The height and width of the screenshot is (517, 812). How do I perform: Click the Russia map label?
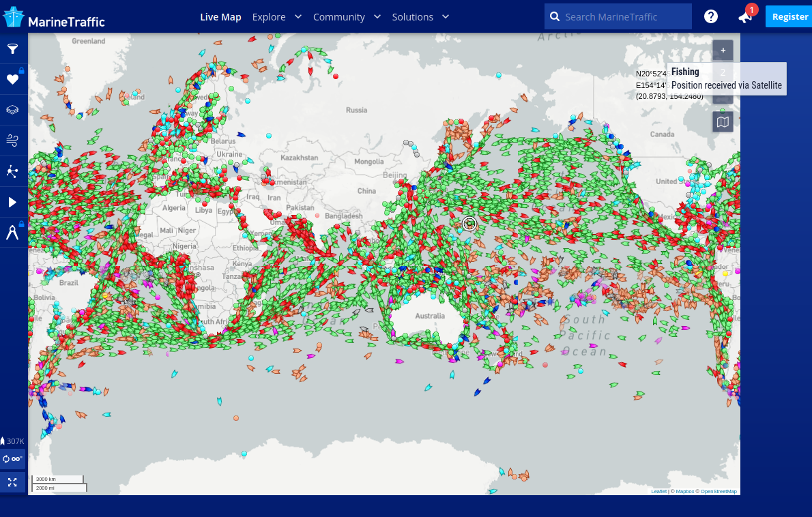[356, 110]
